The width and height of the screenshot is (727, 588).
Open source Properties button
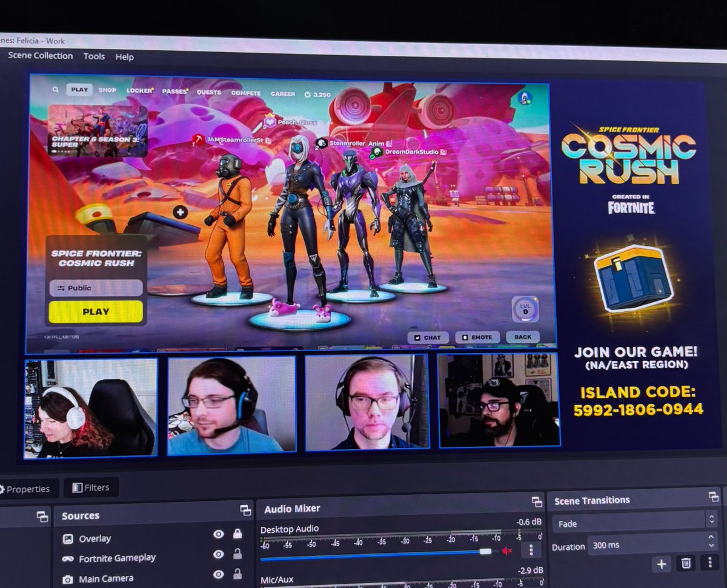click(27, 489)
